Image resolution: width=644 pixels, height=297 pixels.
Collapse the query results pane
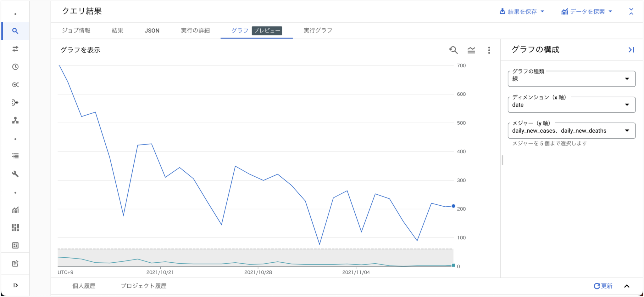[631, 12]
